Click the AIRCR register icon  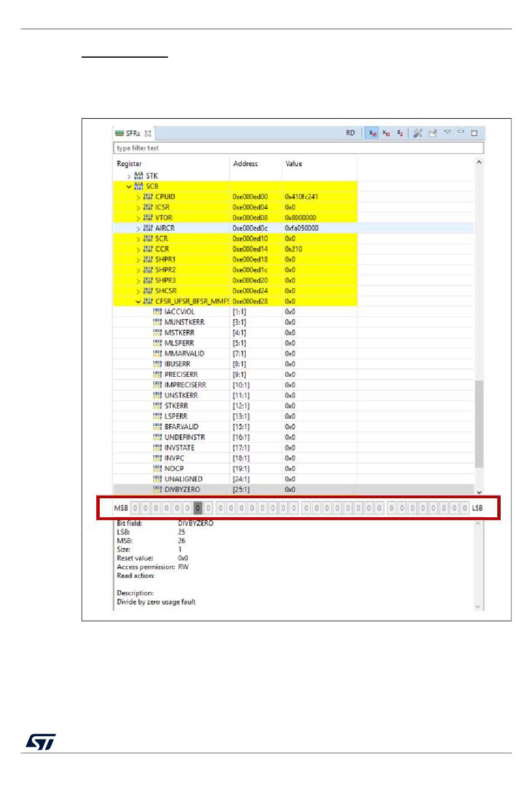pos(148,228)
